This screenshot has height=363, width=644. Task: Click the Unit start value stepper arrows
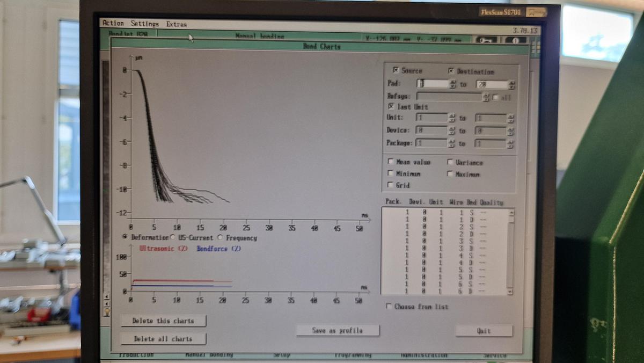[x=452, y=118]
